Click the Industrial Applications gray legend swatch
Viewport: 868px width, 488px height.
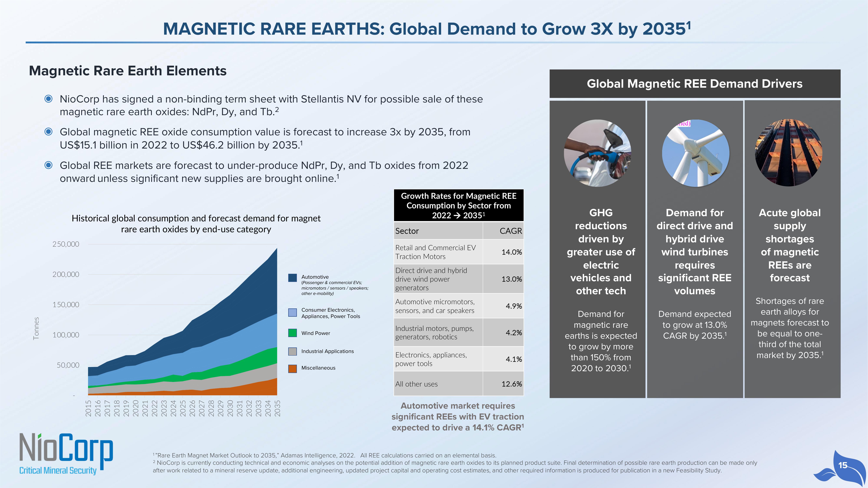[x=292, y=352]
